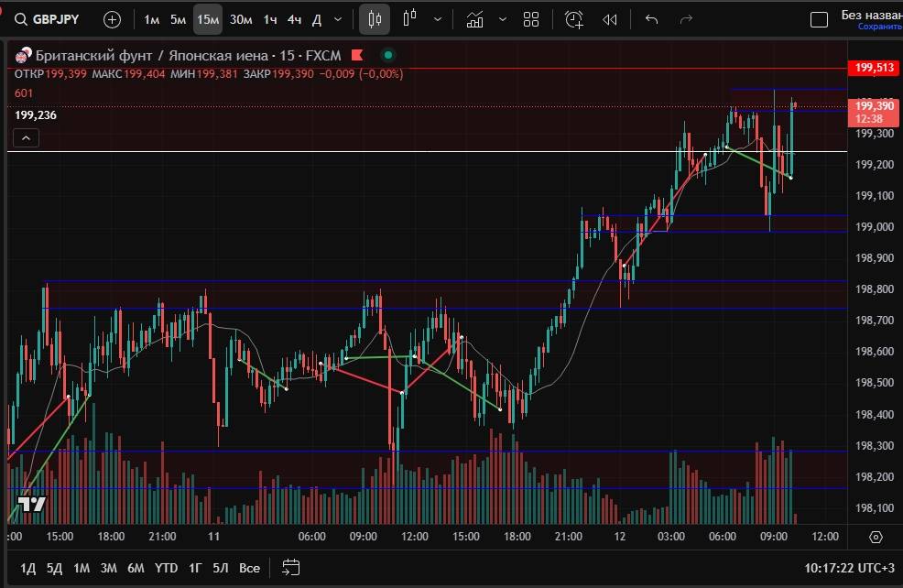Viewport: 903px width, 588px height.
Task: Click the add symbol plus icon
Action: (112, 19)
